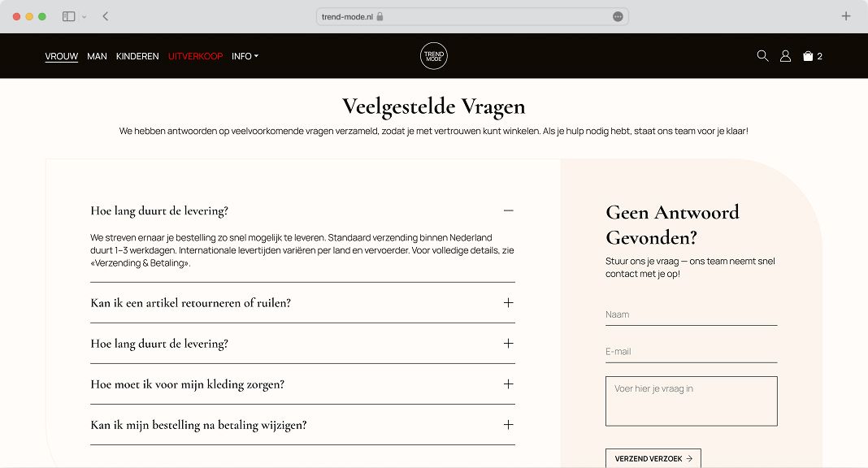The height and width of the screenshot is (468, 868).
Task: Click the 'Voer hier je vraag in' textarea
Action: (x=691, y=401)
